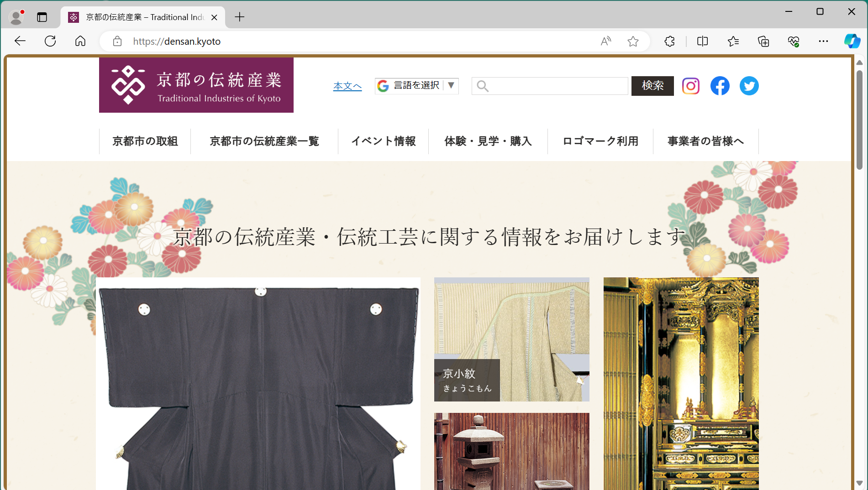Select イベント情報 in navigation
The image size is (868, 490).
tap(383, 141)
